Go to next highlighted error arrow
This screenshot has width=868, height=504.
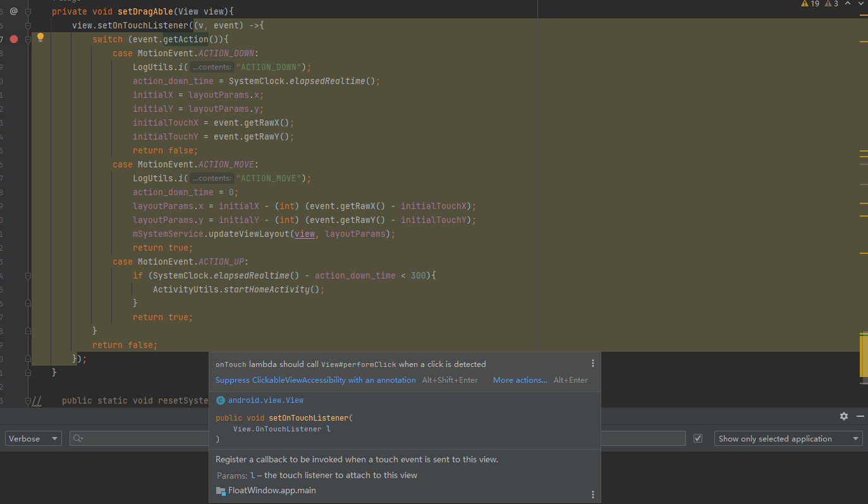[860, 4]
